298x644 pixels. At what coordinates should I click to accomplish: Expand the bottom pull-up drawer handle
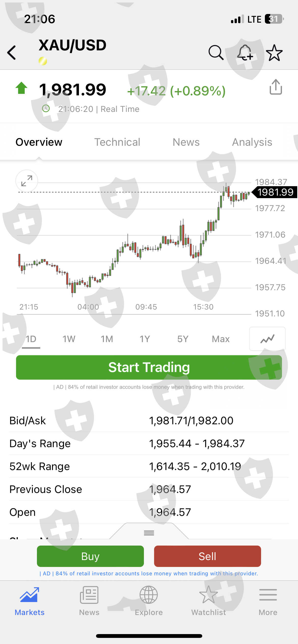coord(149,533)
